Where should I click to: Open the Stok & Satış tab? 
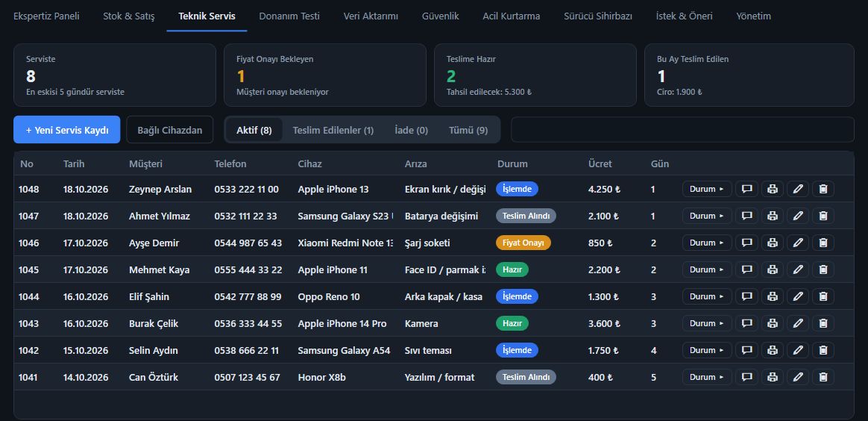click(x=129, y=16)
